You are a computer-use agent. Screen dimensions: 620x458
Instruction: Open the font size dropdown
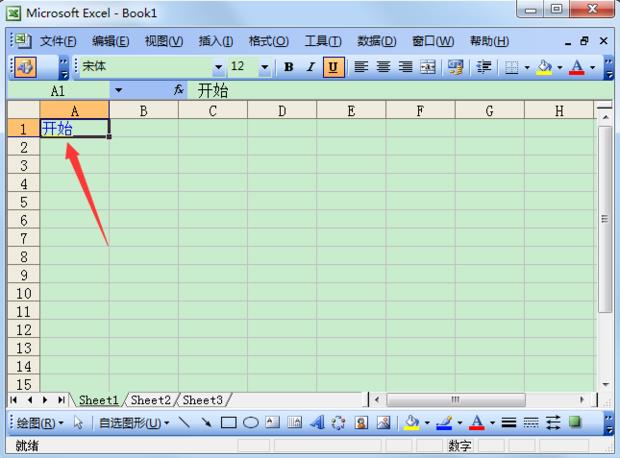pyautogui.click(x=265, y=67)
